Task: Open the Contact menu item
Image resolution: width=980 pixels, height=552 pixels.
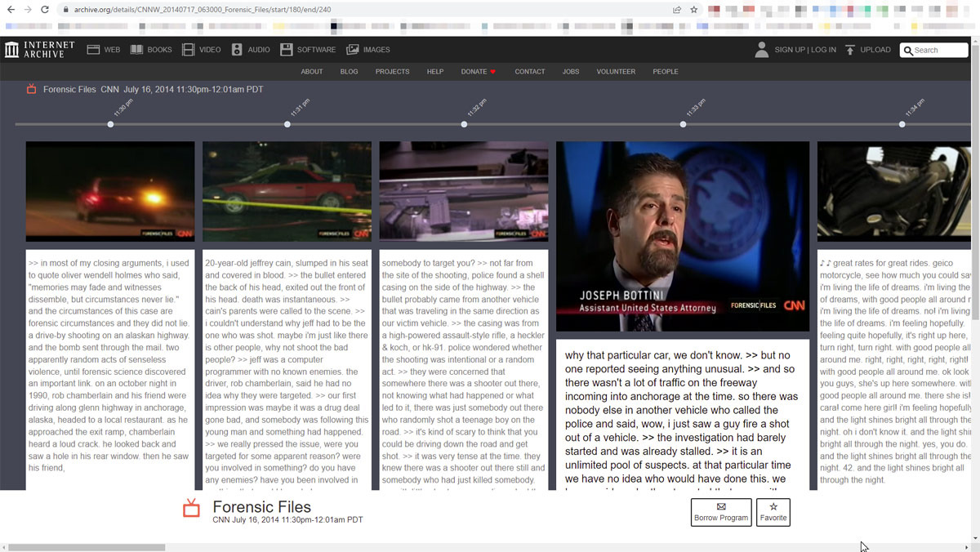Action: click(x=530, y=72)
